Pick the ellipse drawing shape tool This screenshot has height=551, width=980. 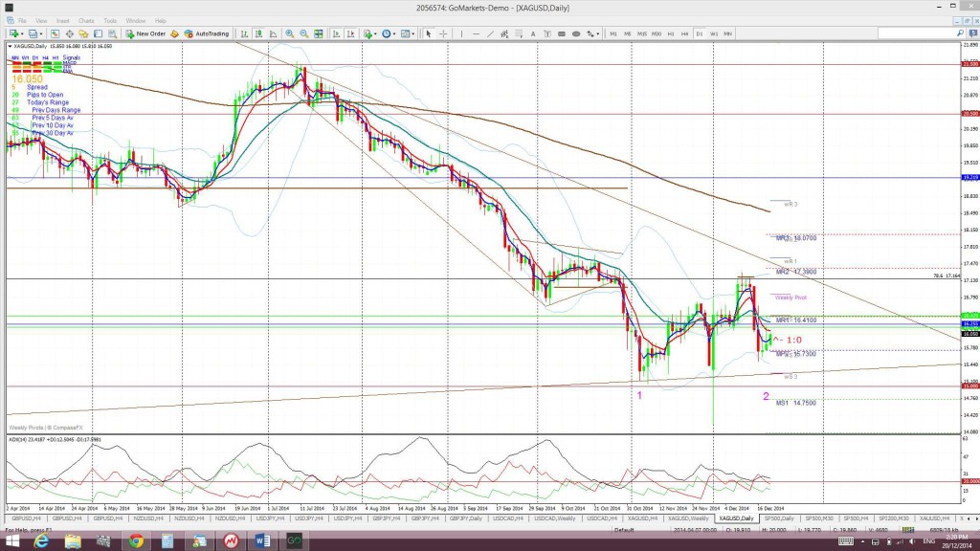pos(575,33)
